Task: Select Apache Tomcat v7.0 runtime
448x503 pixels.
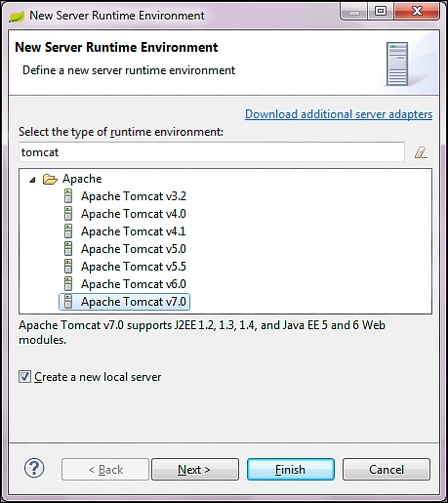Action: (x=134, y=302)
